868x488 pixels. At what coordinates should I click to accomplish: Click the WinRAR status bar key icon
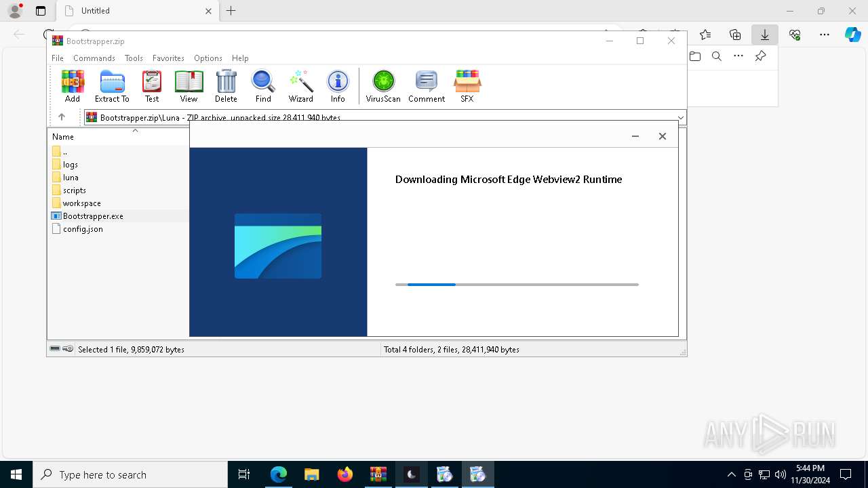tap(68, 349)
